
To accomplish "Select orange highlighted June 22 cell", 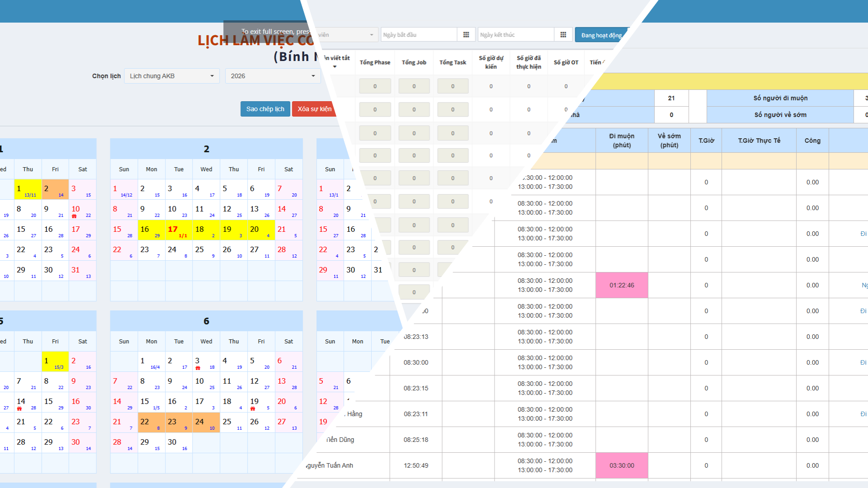I will click(x=151, y=422).
